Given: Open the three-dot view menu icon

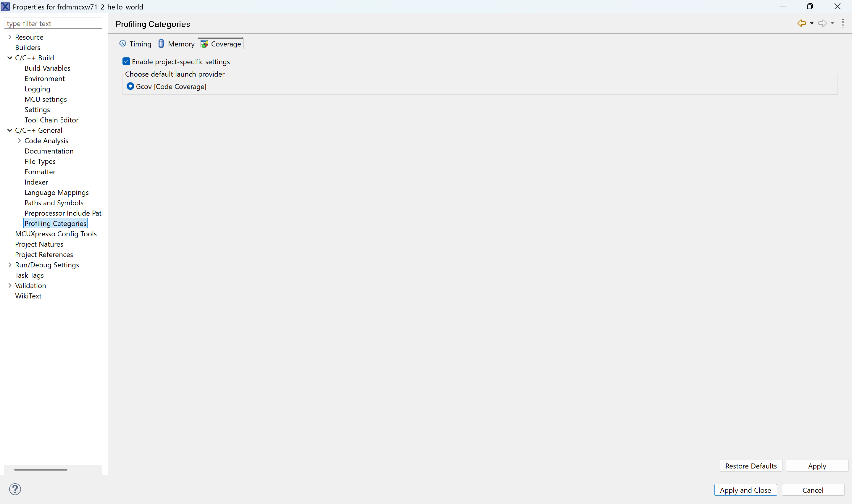Looking at the screenshot, I should tap(843, 23).
